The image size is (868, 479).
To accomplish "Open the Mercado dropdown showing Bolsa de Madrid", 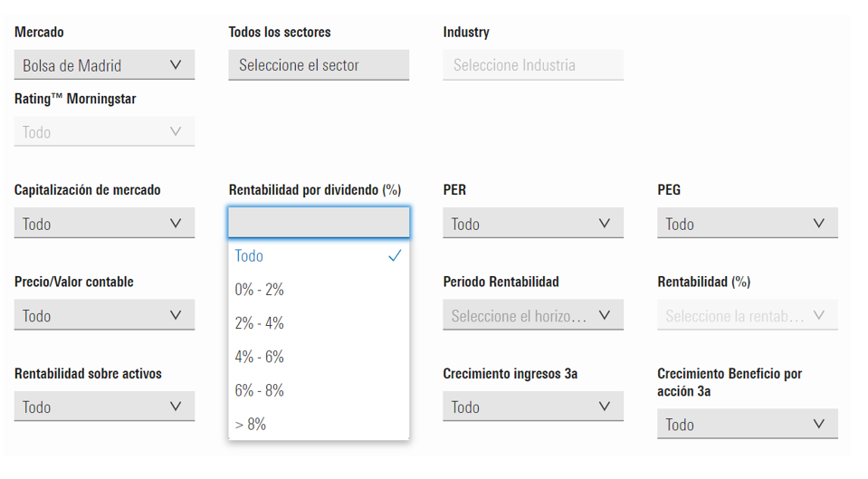I will (x=104, y=65).
